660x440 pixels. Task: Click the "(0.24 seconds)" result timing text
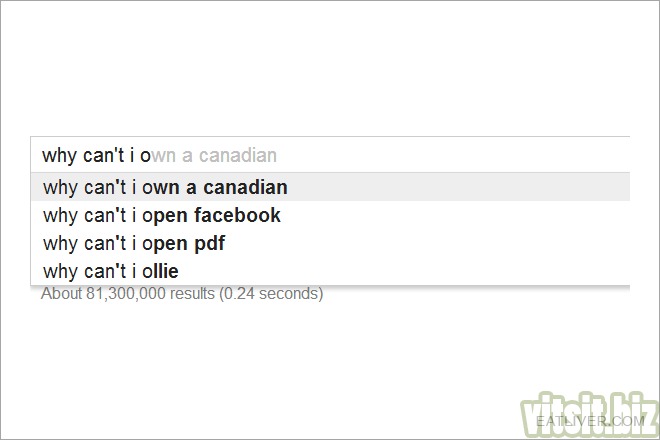coord(271,293)
